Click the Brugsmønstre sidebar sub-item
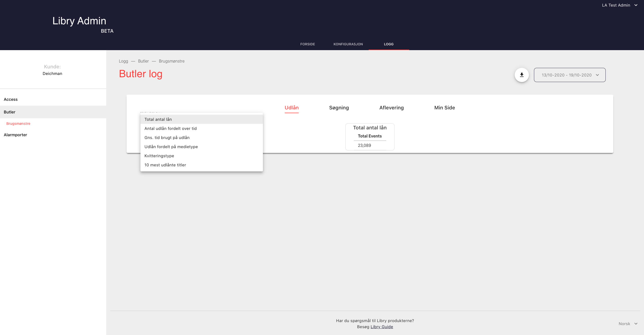 point(18,124)
